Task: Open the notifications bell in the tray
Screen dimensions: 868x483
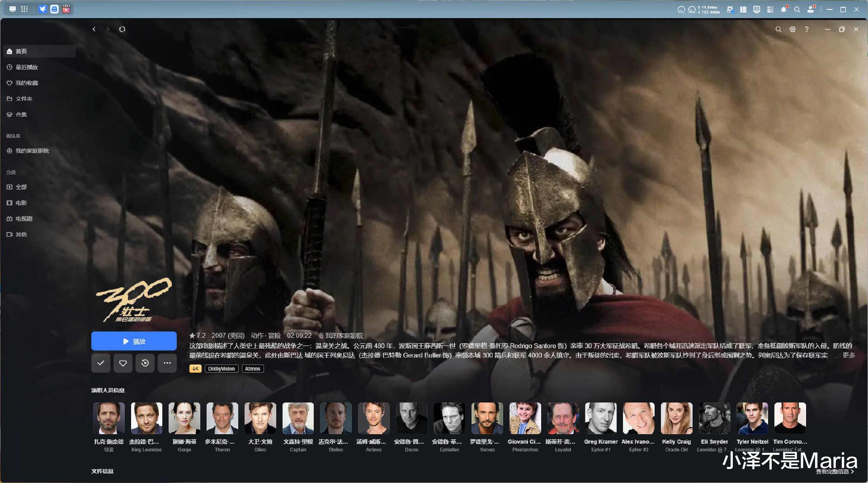Action: coord(784,9)
